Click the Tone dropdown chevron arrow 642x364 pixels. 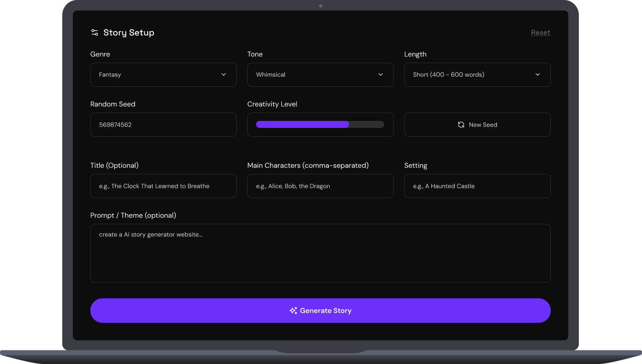point(381,74)
